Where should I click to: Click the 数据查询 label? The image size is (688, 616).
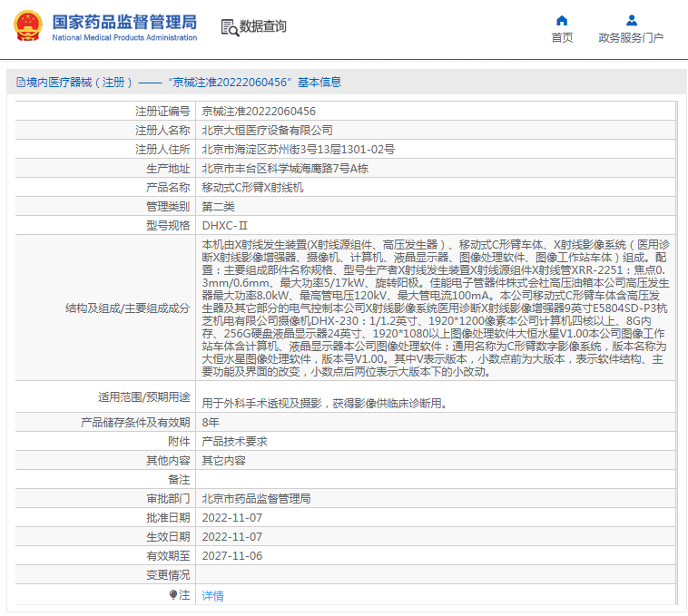click(x=262, y=26)
